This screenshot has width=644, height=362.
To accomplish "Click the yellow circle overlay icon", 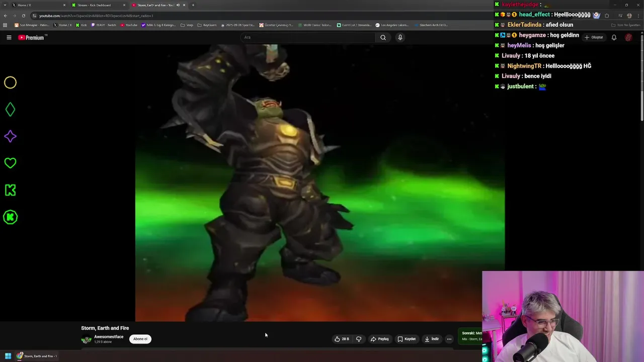I will coord(10,82).
